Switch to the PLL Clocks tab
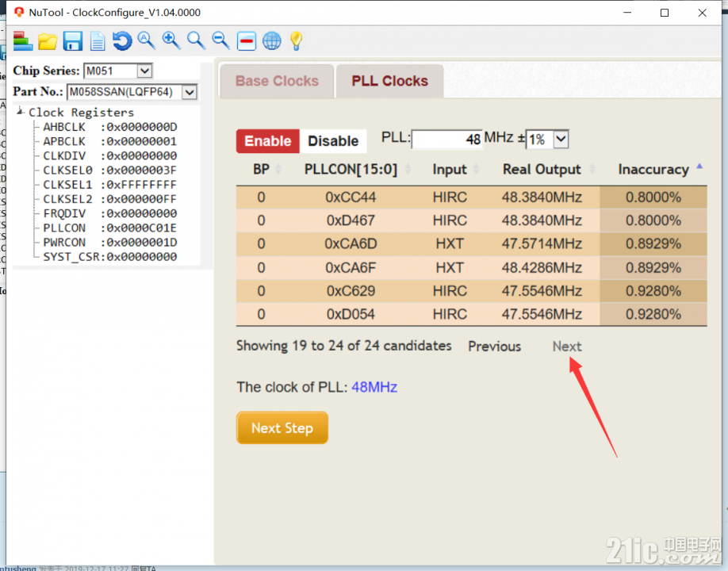Screen dimensions: 728x571 point(389,81)
